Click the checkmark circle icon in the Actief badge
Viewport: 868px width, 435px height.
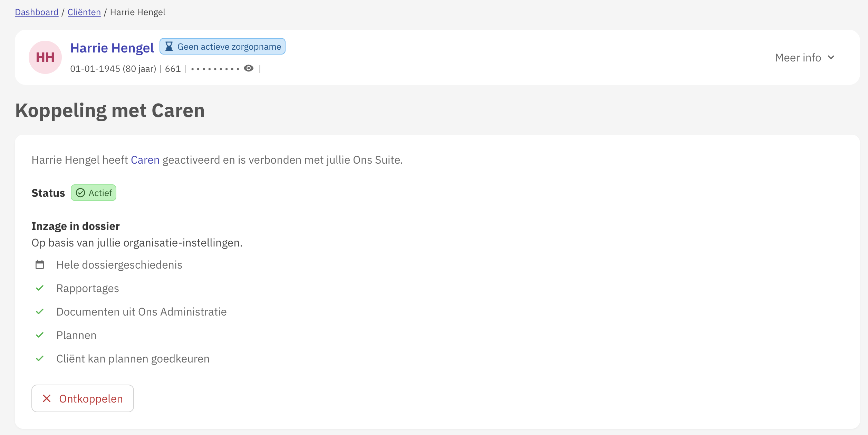coord(80,193)
